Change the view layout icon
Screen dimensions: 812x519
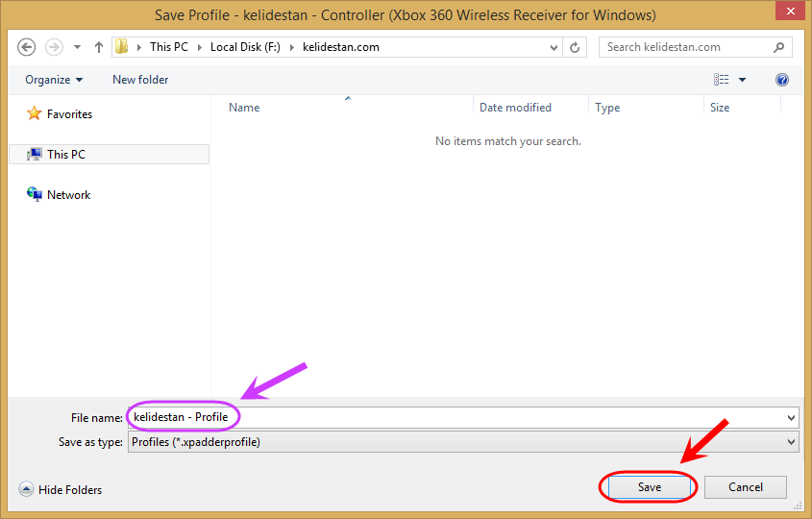[x=721, y=79]
